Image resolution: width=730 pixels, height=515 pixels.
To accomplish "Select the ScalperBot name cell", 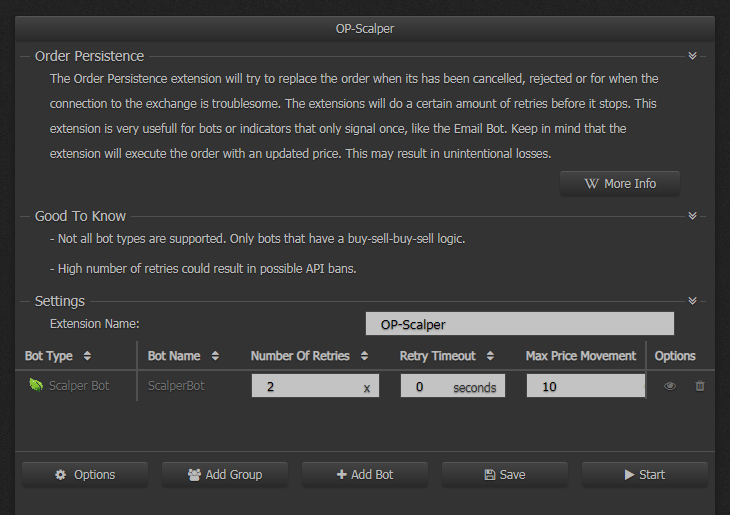I will pyautogui.click(x=176, y=386).
